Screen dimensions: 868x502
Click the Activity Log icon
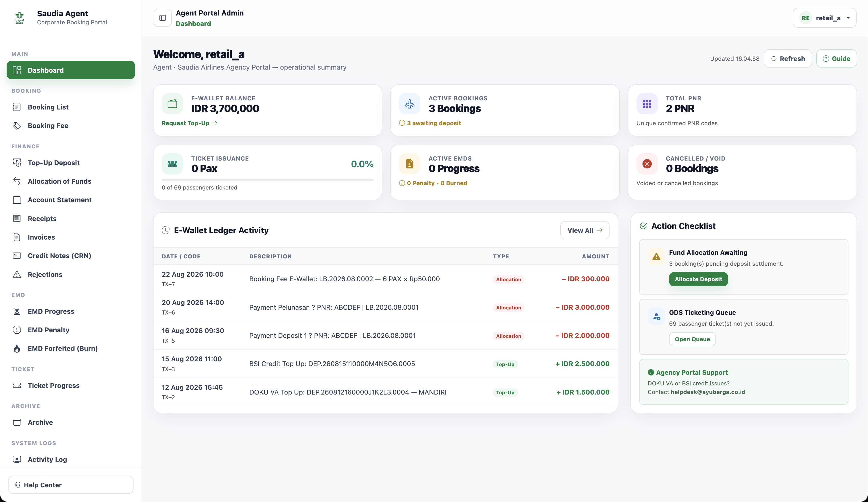(17, 460)
